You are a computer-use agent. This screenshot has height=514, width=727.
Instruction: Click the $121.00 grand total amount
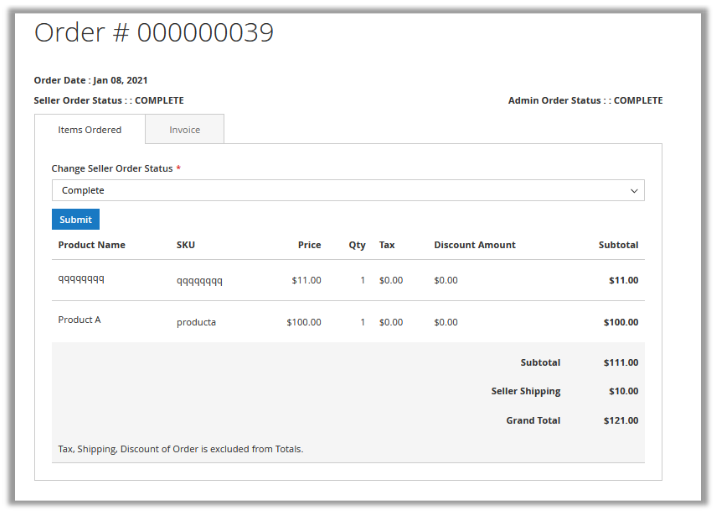pyautogui.click(x=621, y=420)
